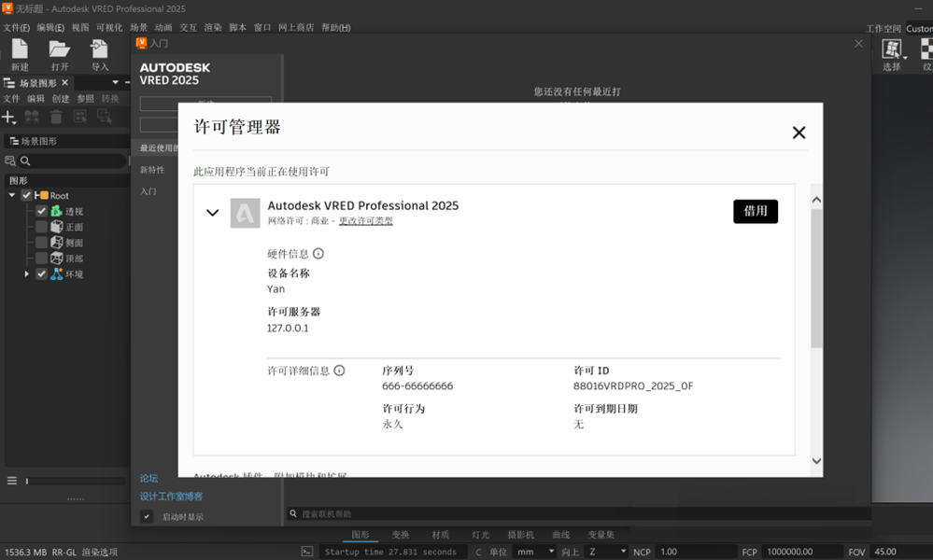Open the Visualization menu
933x560 pixels.
(x=109, y=27)
